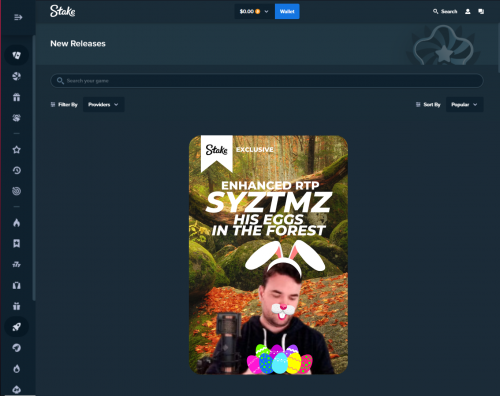500x396 pixels.
Task: Open the user profile icon in header
Action: 468,11
